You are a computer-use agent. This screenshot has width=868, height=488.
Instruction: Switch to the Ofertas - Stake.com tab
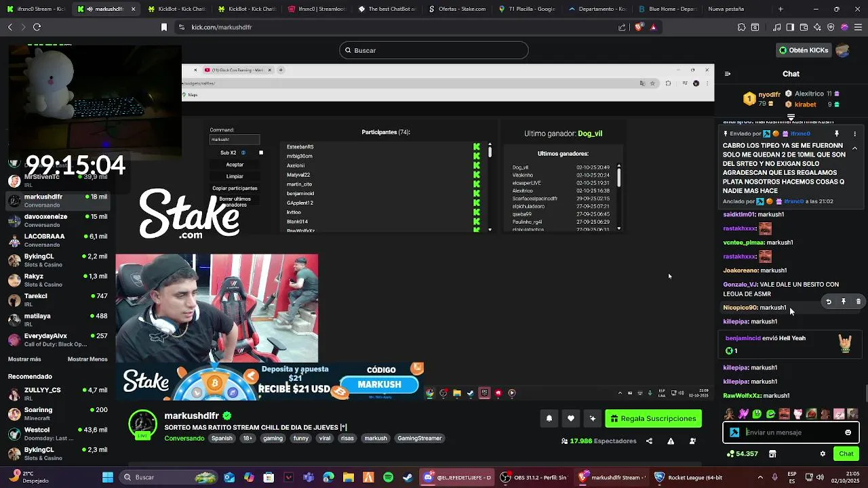pos(457,9)
